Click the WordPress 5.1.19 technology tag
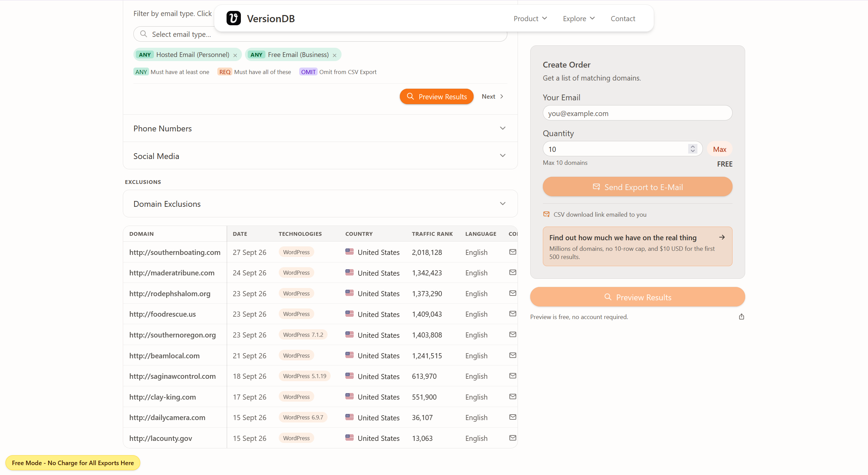868x475 pixels. click(305, 376)
